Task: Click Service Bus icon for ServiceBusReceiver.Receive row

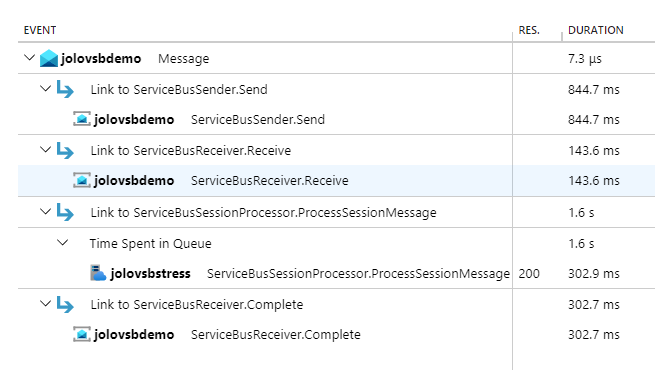Action: (82, 180)
